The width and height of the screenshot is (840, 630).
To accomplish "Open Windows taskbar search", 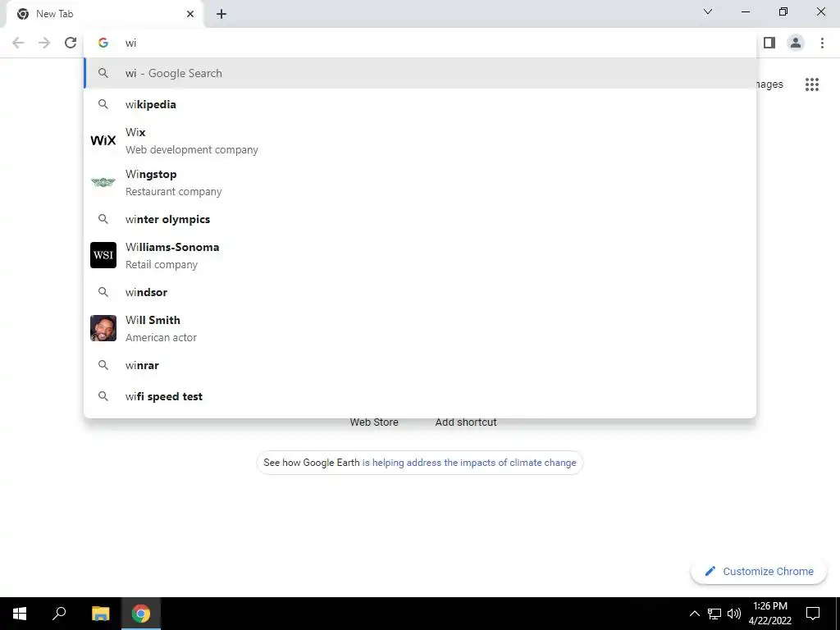I will click(59, 614).
